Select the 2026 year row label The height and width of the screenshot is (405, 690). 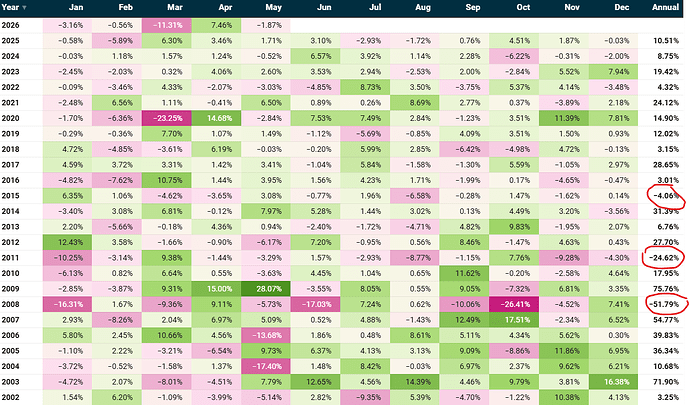coord(11,25)
